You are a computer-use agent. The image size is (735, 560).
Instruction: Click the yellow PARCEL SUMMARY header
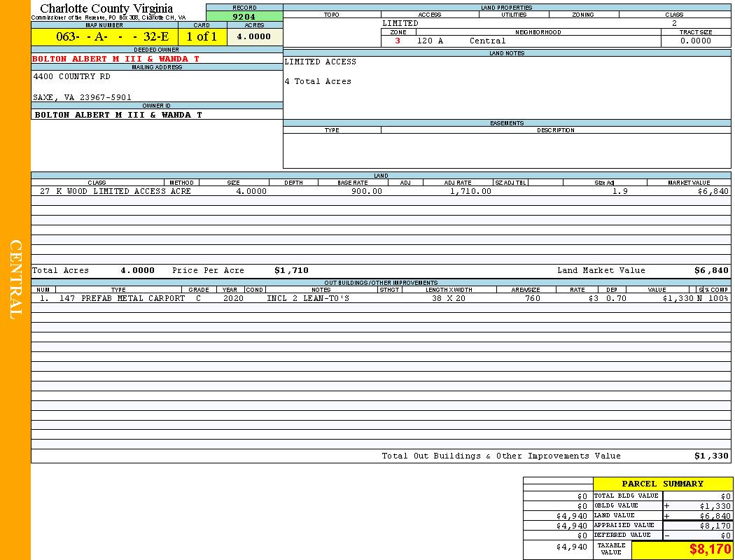pyautogui.click(x=662, y=484)
